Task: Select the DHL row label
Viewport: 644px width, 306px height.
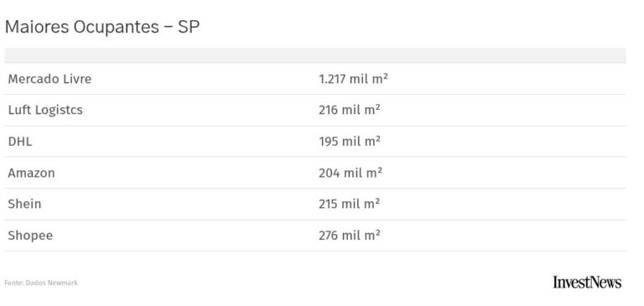Action: 20,142
